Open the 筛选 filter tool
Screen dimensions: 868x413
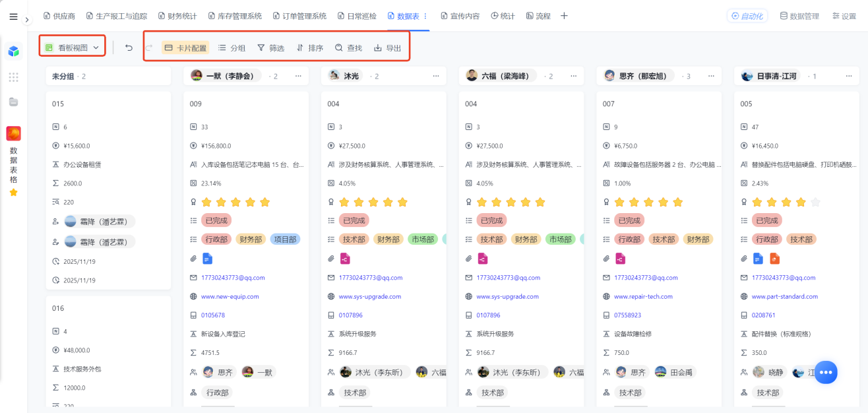point(270,48)
